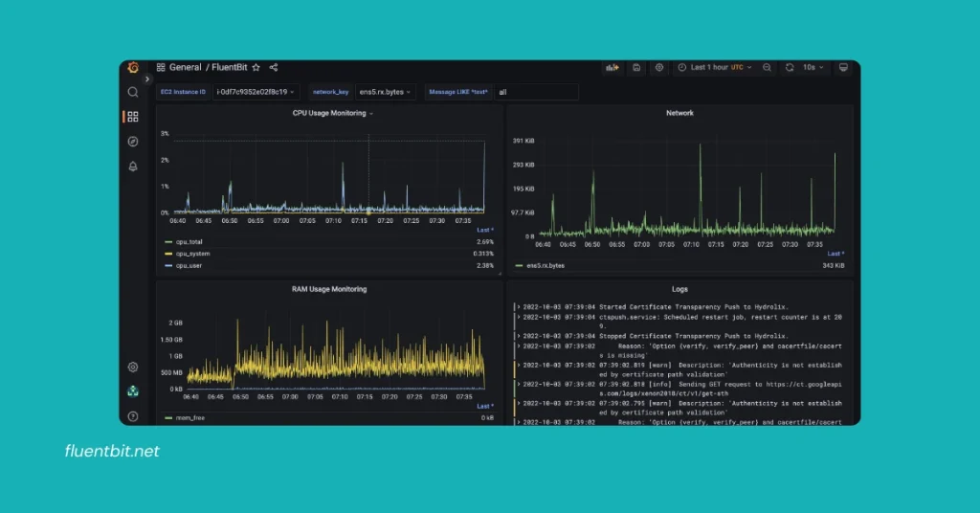Click the yellow cpu_system color swatch
This screenshot has height=513, width=980.
click(168, 254)
